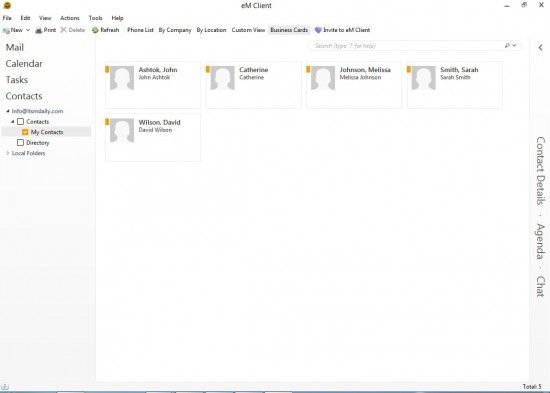Expand the right sidebar chevron
This screenshot has height=393, width=550.
(541, 47)
